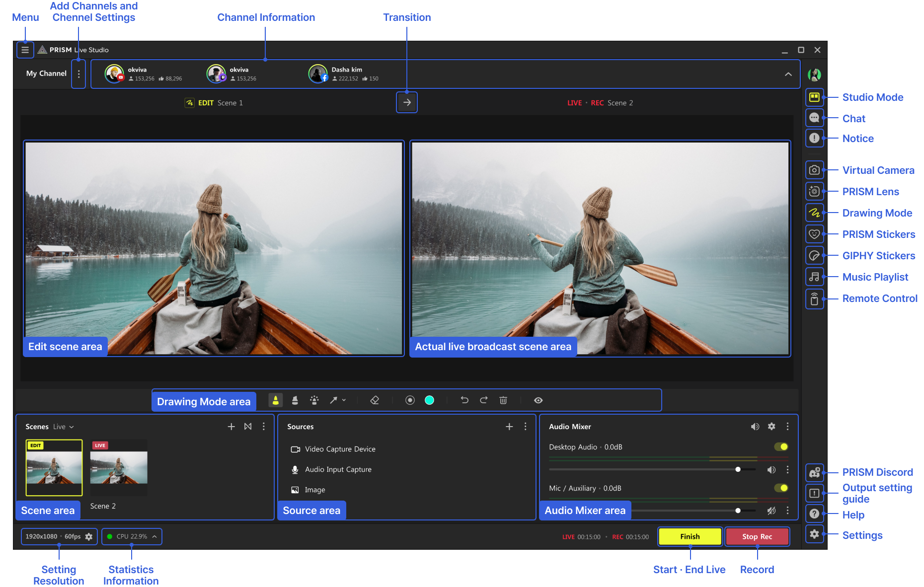Viewport: 924px width, 587px height.
Task: Open Studio Mode from the right sidebar
Action: (814, 97)
